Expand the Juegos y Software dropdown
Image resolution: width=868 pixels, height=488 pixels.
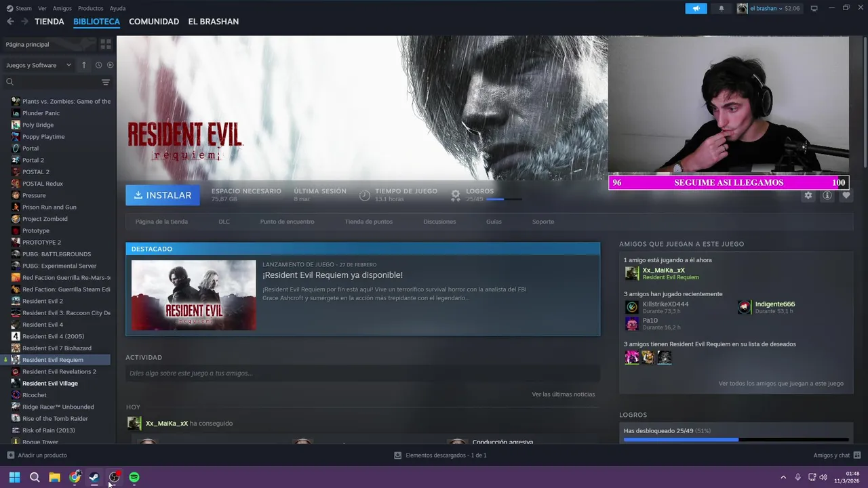point(39,65)
